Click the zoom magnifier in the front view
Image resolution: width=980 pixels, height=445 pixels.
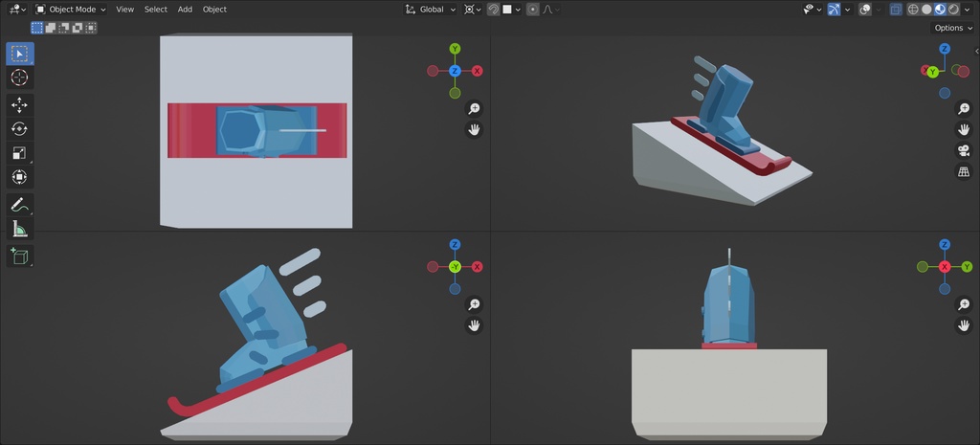[475, 304]
